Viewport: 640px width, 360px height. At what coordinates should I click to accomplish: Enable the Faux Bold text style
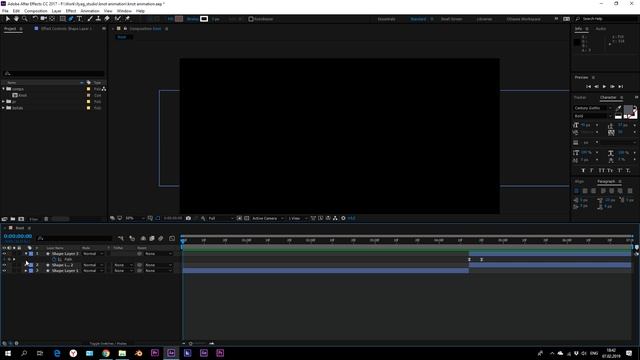pyautogui.click(x=583, y=170)
